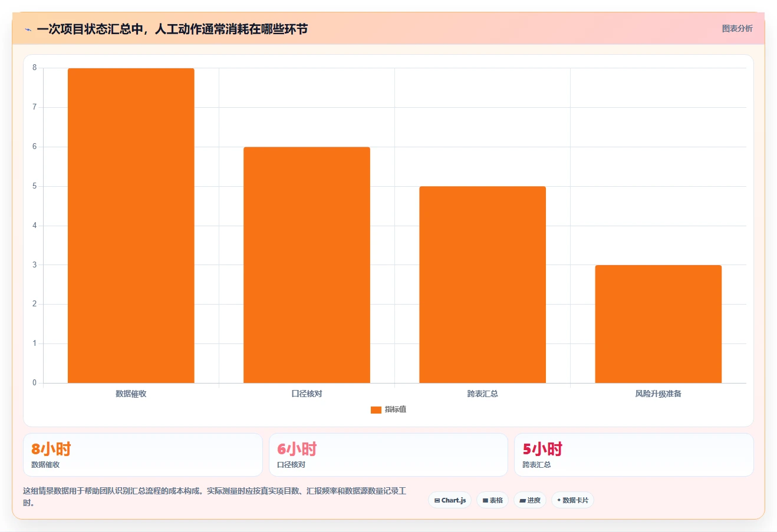Screen dimensions: 777x532
Task: Click the orange 指标值 legend swatch
Action: tap(376, 410)
